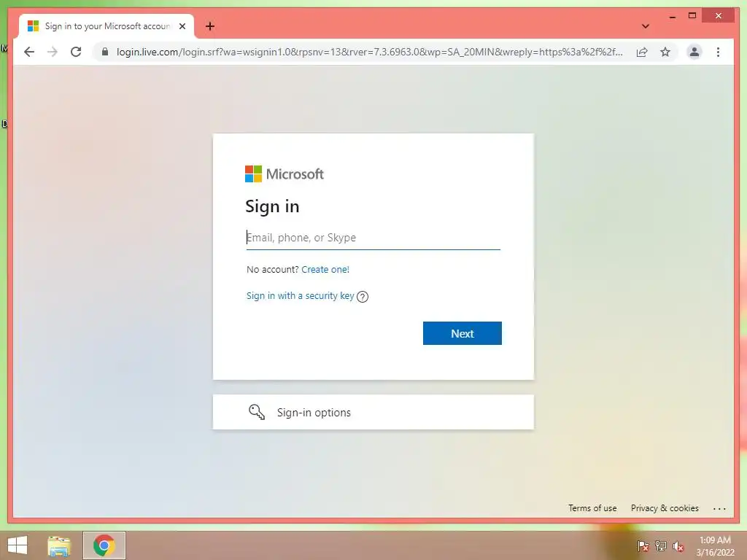Open the footer more options ellipsis
Image resolution: width=747 pixels, height=560 pixels.
pos(719,508)
